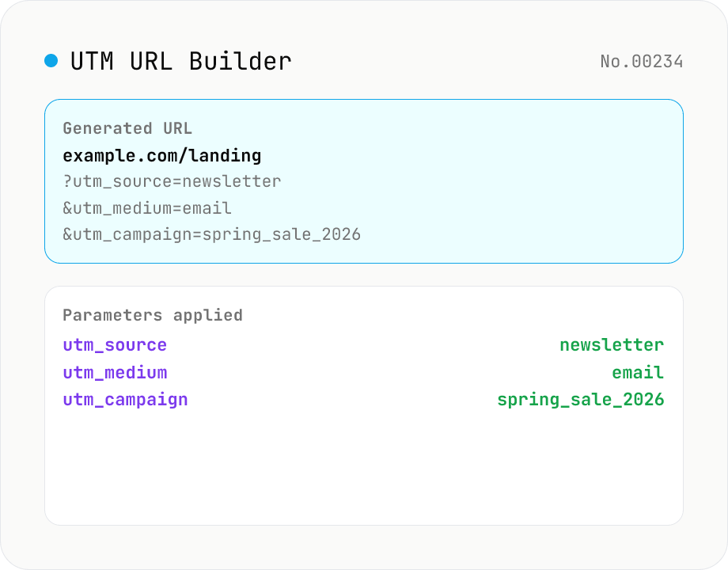Click the Generated URL label
728x570 pixels.
(x=127, y=128)
